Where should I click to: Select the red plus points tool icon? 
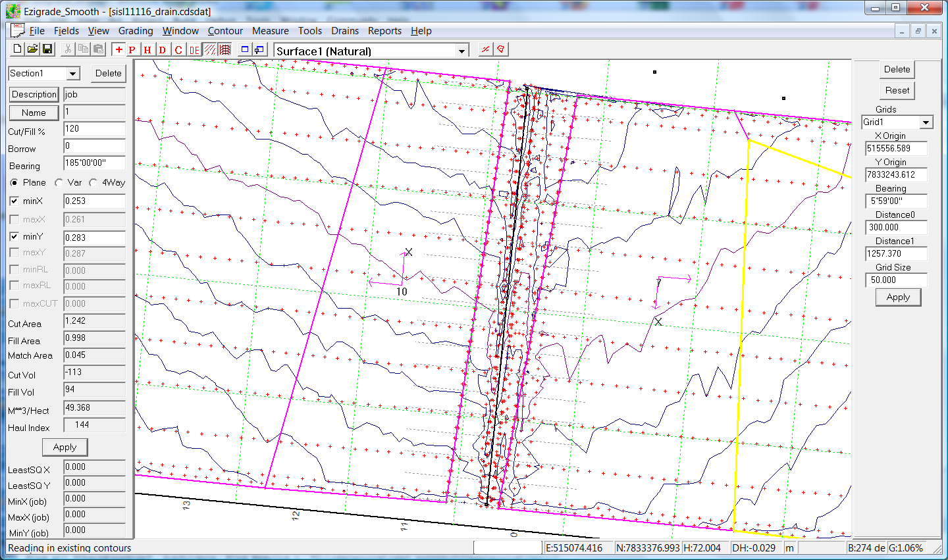pyautogui.click(x=118, y=50)
